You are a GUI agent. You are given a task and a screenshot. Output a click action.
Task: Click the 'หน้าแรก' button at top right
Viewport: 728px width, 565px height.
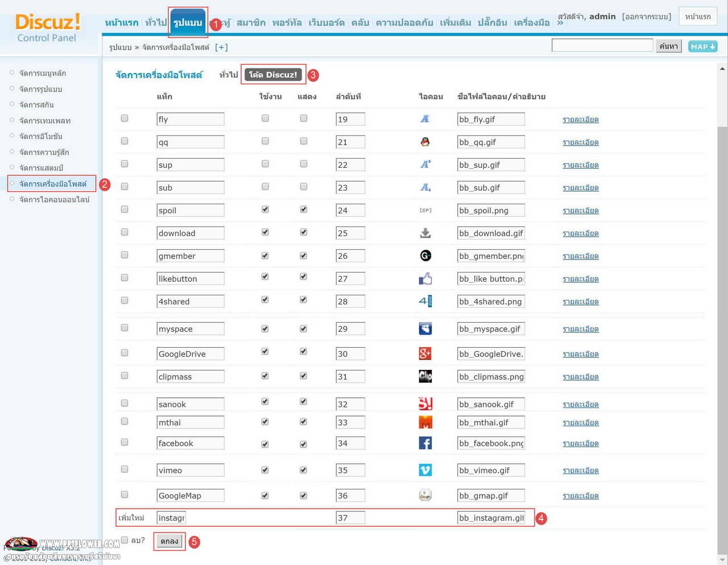pyautogui.click(x=698, y=17)
